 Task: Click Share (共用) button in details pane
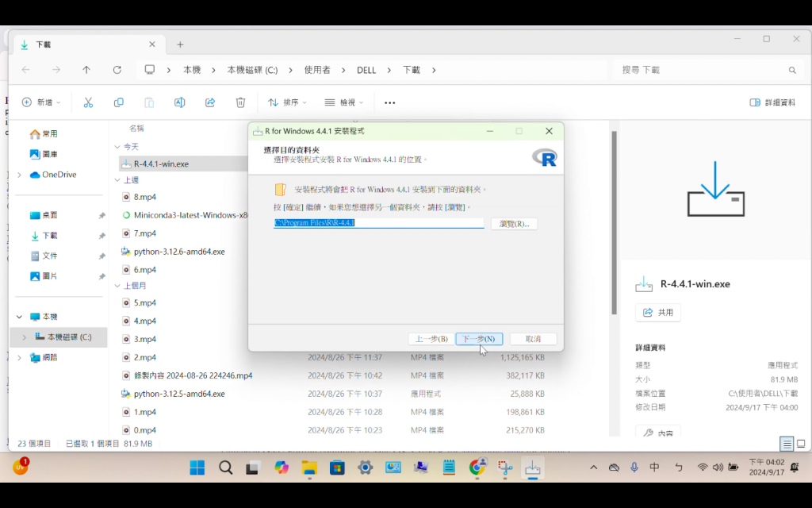click(x=657, y=313)
